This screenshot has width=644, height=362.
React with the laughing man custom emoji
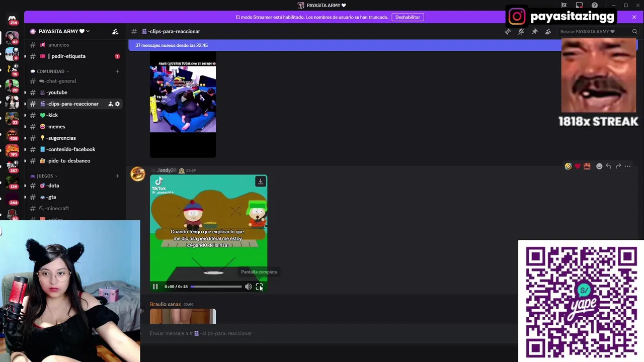pos(587,166)
